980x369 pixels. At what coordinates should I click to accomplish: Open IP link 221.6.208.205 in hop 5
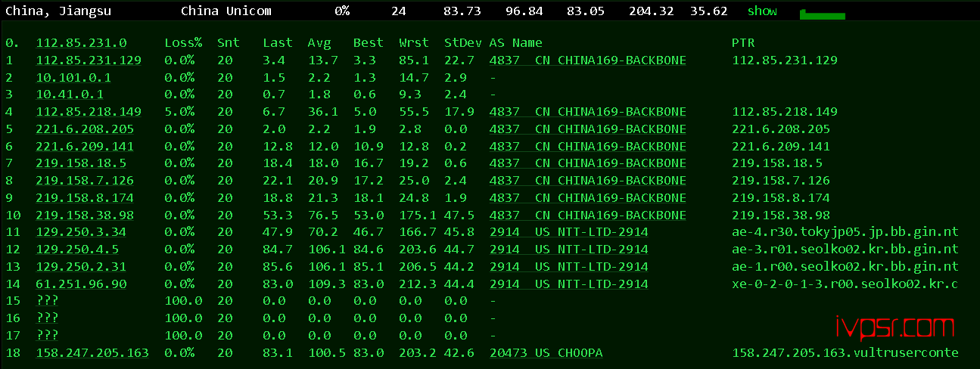pyautogui.click(x=85, y=129)
